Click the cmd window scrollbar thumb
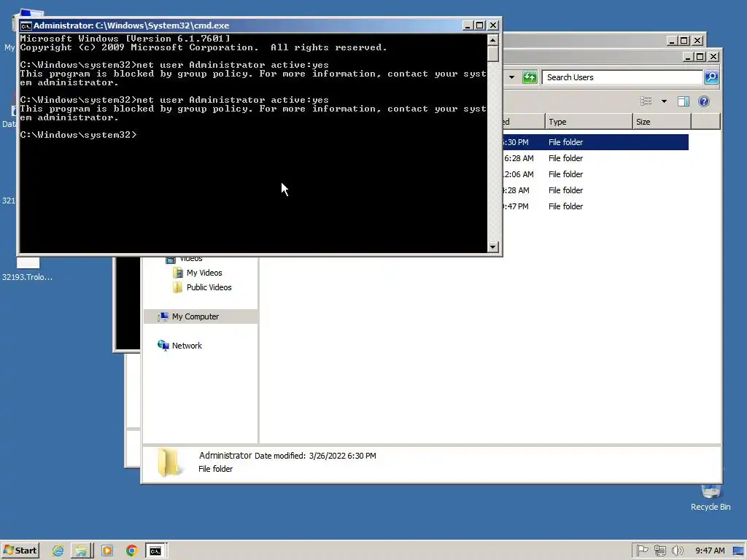 pyautogui.click(x=493, y=53)
